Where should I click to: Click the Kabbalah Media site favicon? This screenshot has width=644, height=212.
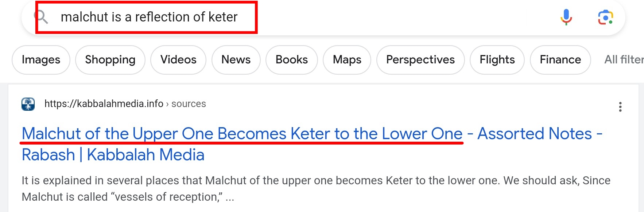point(28,104)
